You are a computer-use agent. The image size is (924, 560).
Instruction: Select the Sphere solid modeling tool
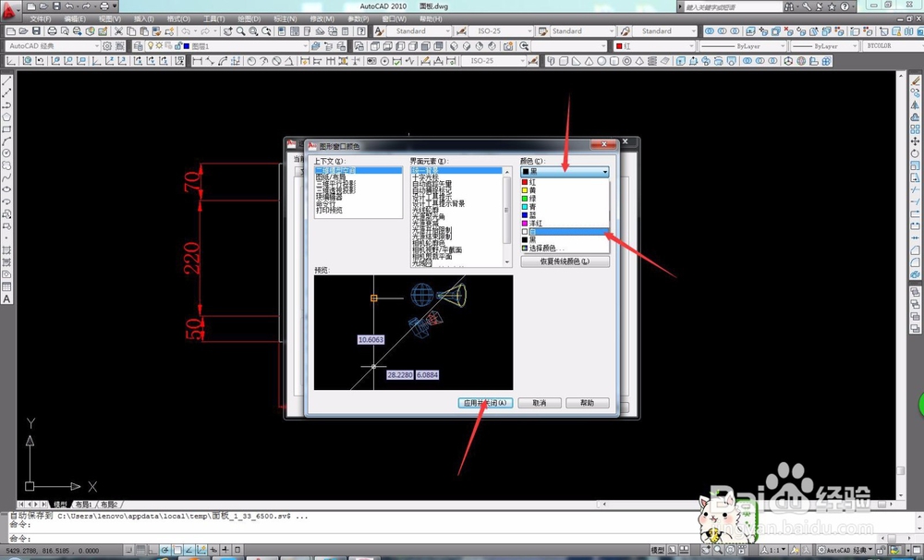[x=602, y=61]
